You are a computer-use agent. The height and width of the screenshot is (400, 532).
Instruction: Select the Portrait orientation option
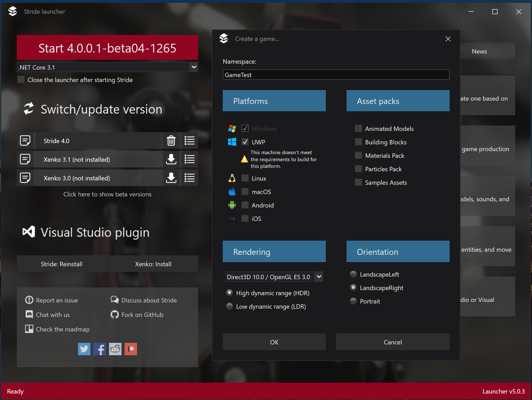(353, 301)
